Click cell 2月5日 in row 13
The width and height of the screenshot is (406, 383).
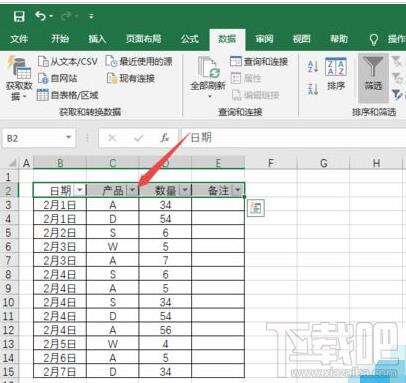pos(60,344)
